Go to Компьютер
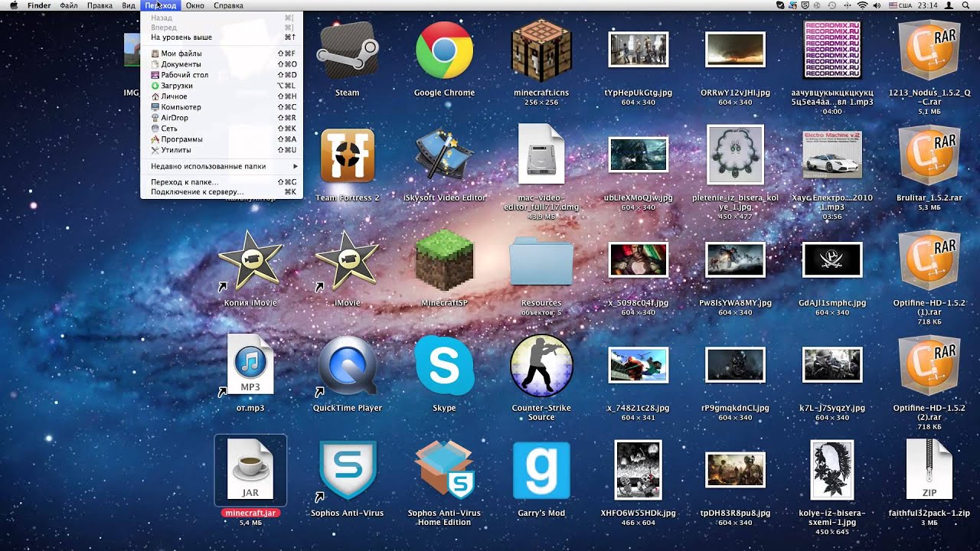 point(222,107)
